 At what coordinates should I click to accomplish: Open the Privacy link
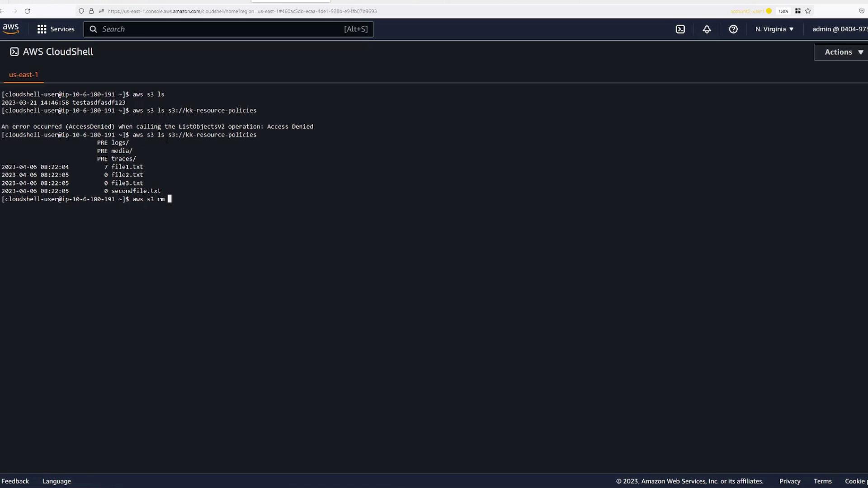[x=789, y=481]
